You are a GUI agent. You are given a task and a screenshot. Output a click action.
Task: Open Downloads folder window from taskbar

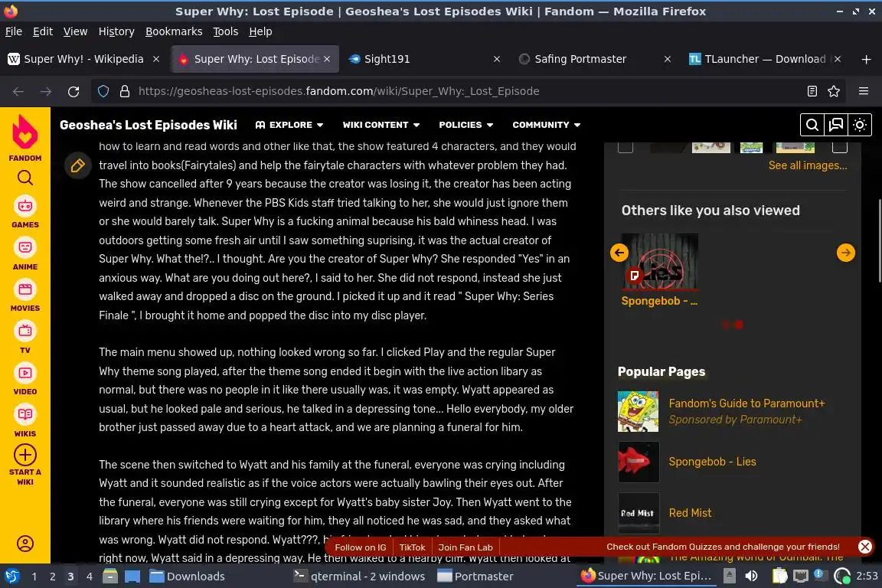click(188, 577)
